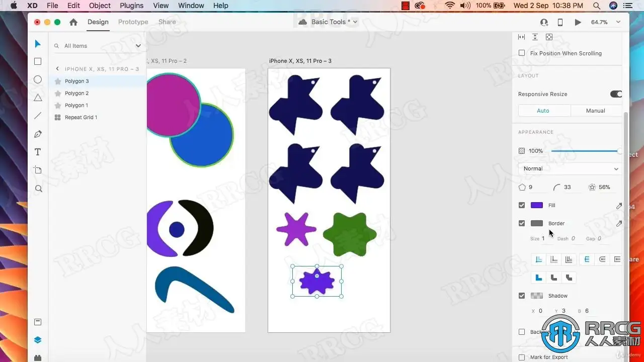Switch to the Share tab
Viewport: 644px width, 362px height.
(167, 22)
